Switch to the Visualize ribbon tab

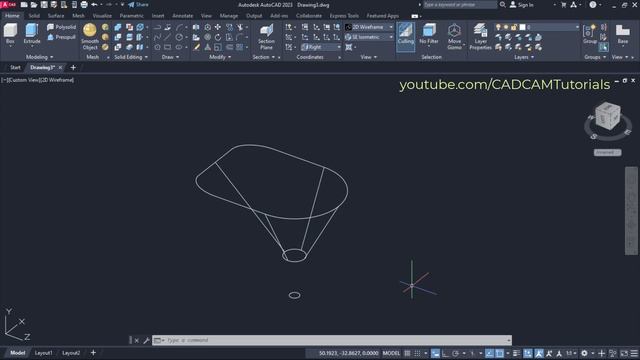[x=102, y=16]
